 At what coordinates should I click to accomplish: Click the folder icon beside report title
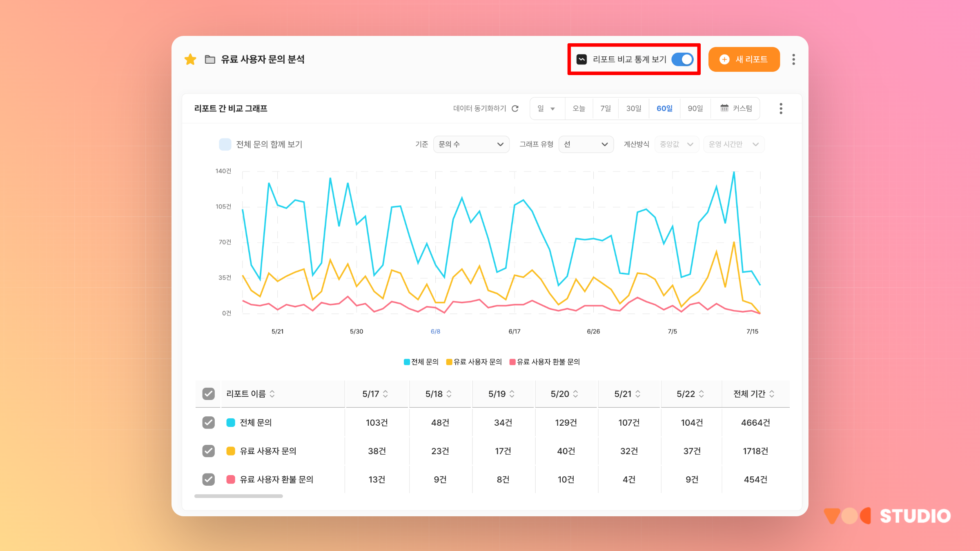pyautogui.click(x=210, y=60)
